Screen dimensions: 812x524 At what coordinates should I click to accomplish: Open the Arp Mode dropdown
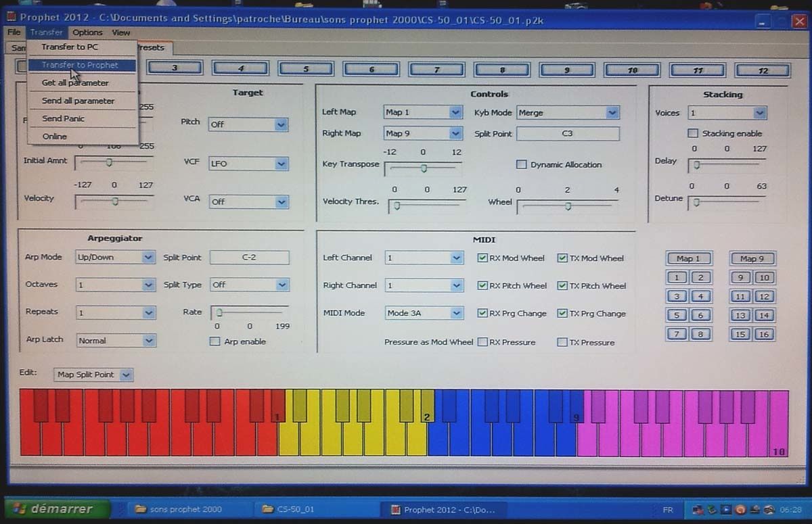point(116,257)
